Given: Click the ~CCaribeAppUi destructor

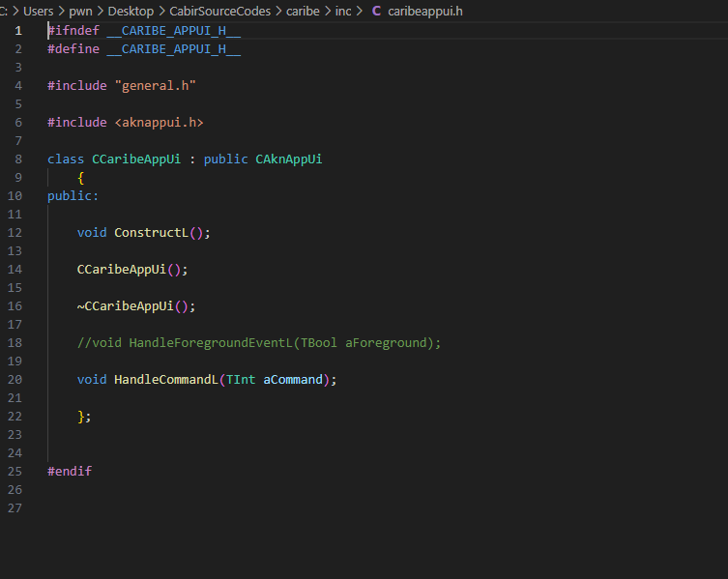Looking at the screenshot, I should tap(126, 306).
